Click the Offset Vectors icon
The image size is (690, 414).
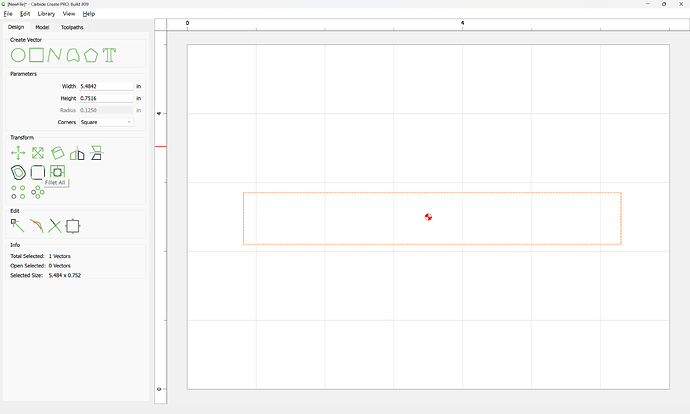click(x=18, y=172)
